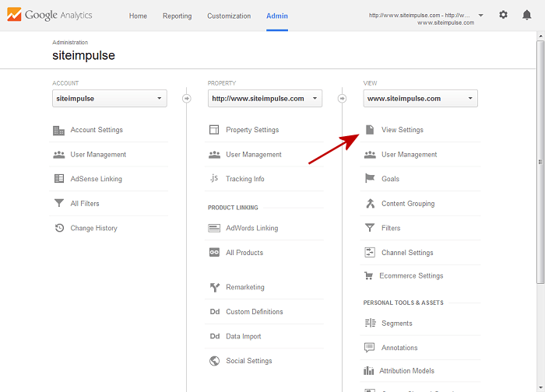Image resolution: width=545 pixels, height=392 pixels.
Task: Click the All Products link icon
Action: (x=214, y=253)
